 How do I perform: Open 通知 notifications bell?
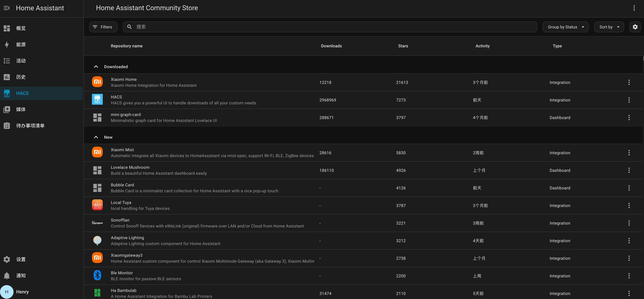(21, 275)
